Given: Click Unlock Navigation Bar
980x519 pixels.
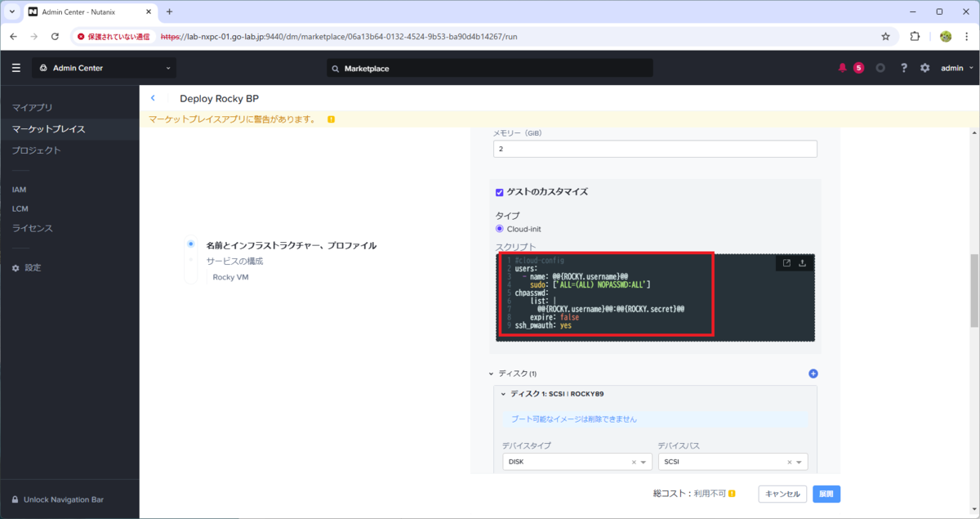Looking at the screenshot, I should click(64, 499).
